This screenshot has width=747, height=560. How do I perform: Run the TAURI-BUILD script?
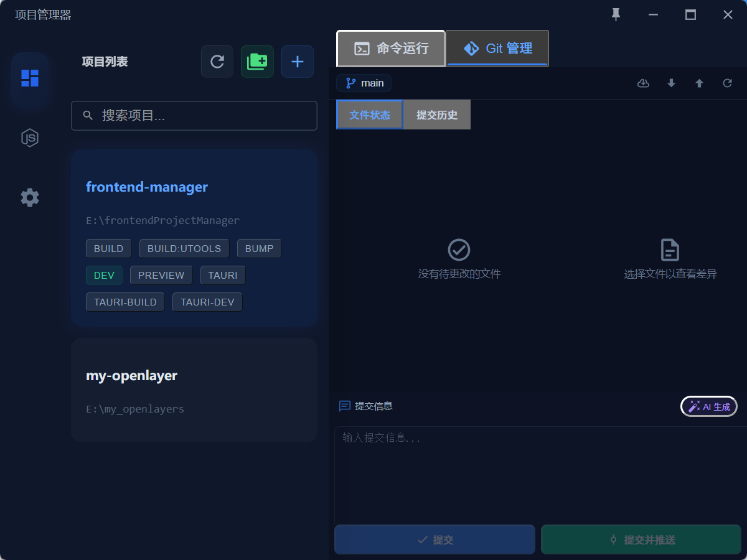[125, 302]
